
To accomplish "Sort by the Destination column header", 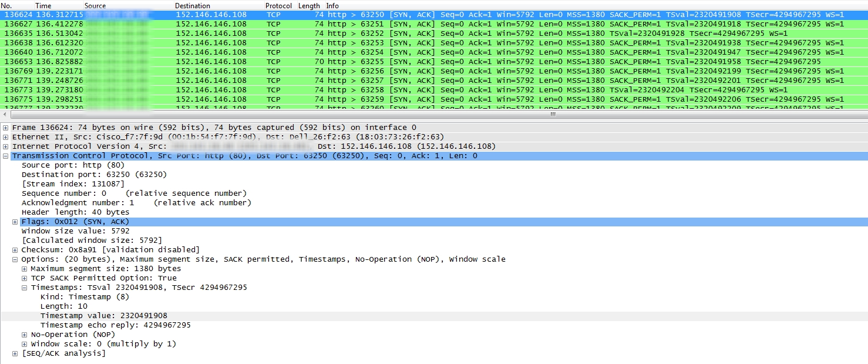I will point(193,5).
